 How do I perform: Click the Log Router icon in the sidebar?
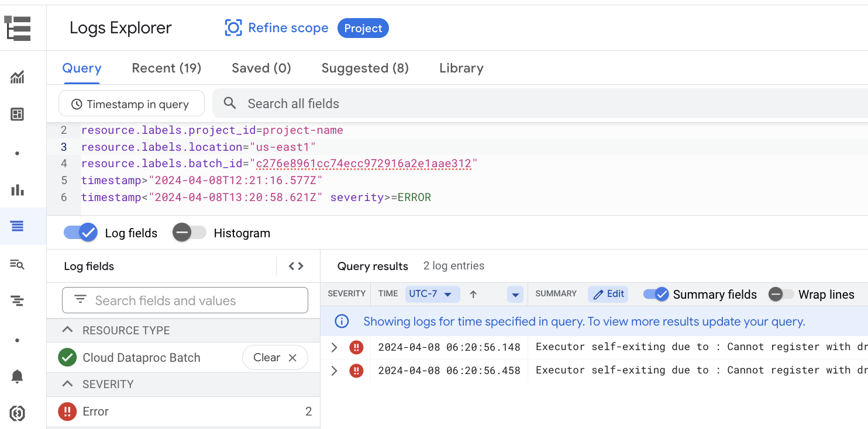point(18,300)
